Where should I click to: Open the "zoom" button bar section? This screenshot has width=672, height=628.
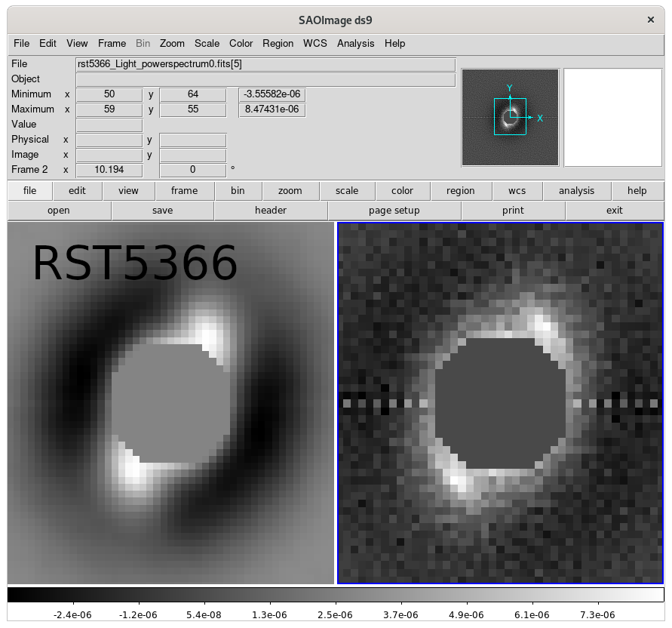pos(290,190)
